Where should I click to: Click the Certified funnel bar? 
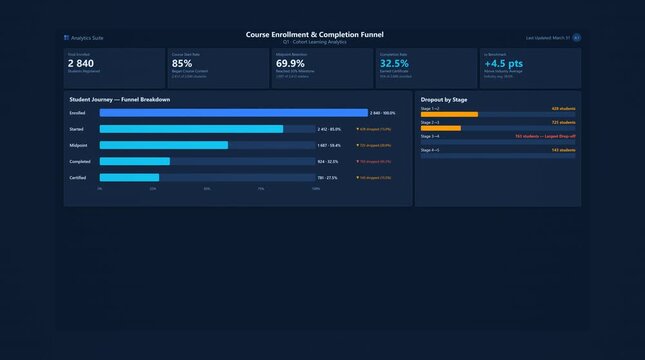(x=129, y=178)
